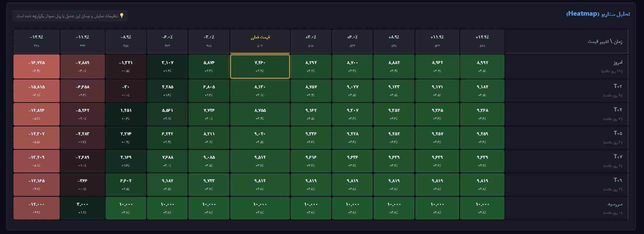The width and height of the screenshot is (644, 234).
Task: Select the cell −۴,۴۸۳
Action: 82,137
